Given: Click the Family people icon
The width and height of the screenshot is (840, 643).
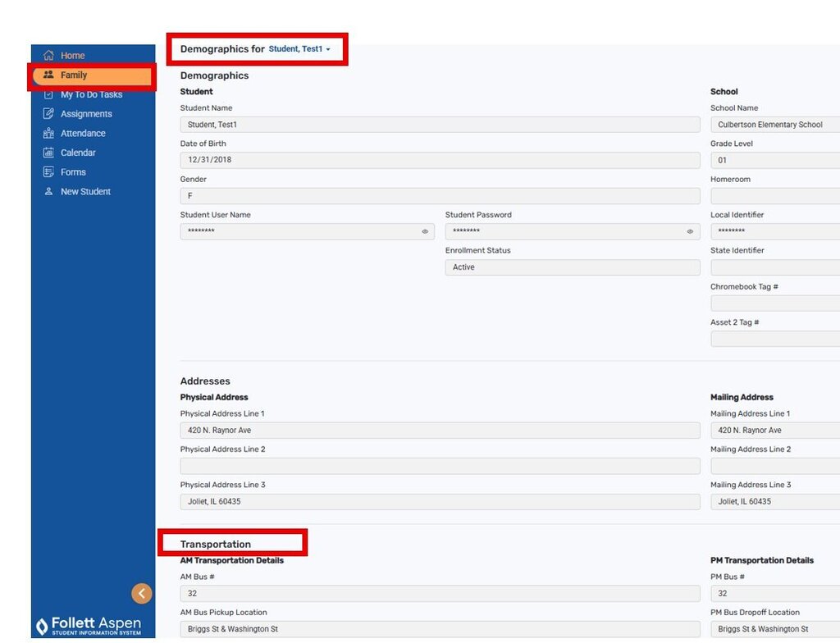Looking at the screenshot, I should pos(48,75).
